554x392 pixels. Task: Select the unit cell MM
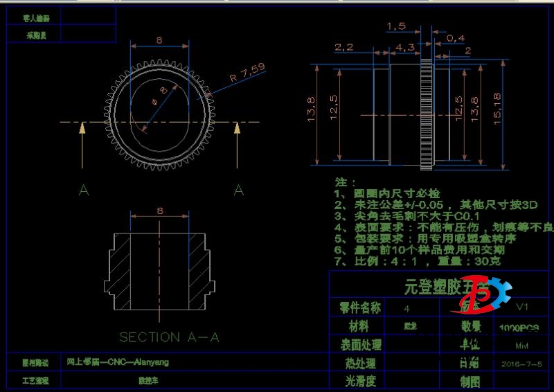[521, 345]
